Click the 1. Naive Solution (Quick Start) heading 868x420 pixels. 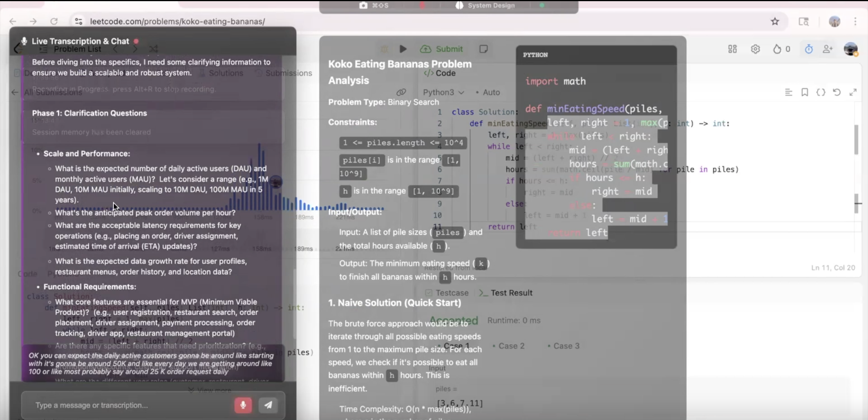point(395,303)
